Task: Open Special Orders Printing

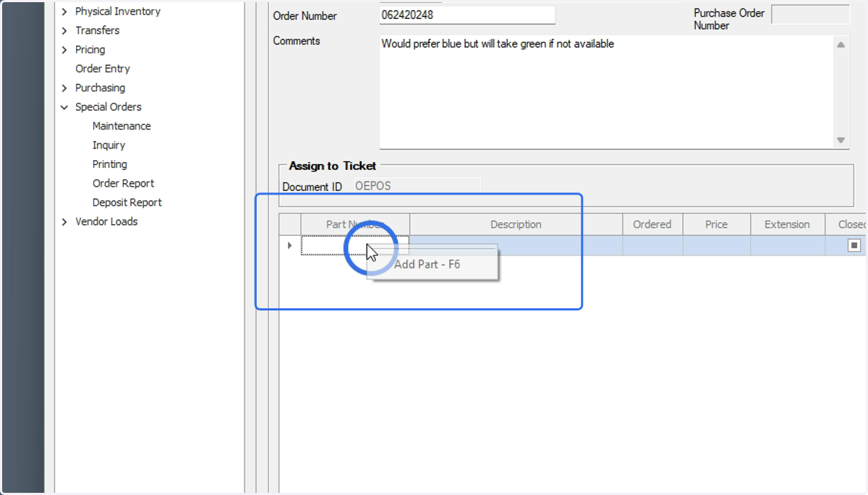Action: (x=110, y=164)
